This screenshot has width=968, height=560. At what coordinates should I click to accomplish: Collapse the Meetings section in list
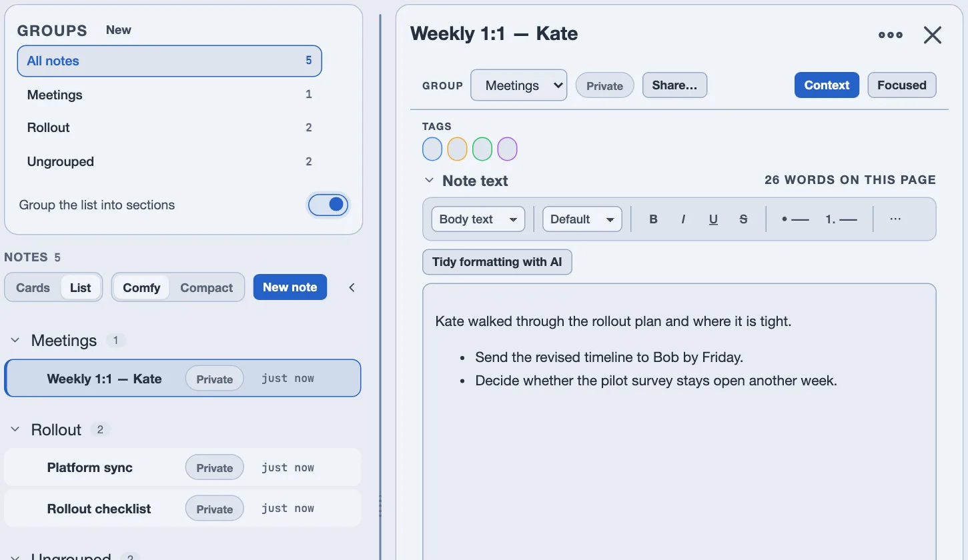15,341
